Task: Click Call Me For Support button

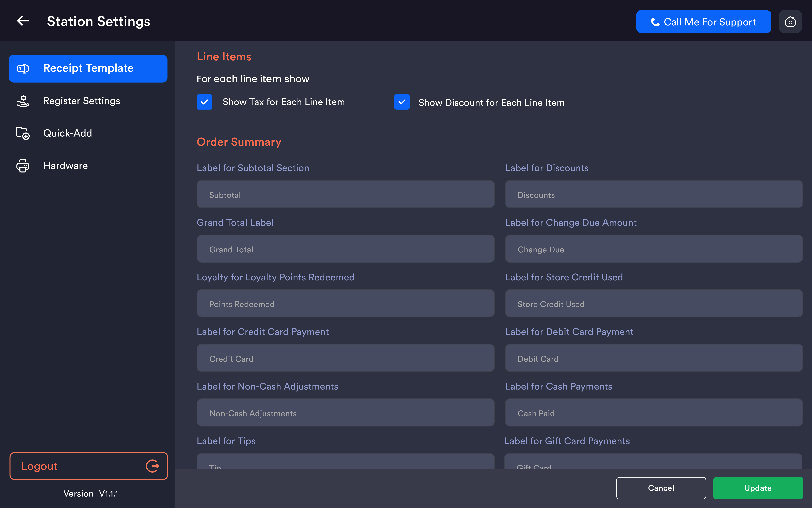Action: coord(704,21)
